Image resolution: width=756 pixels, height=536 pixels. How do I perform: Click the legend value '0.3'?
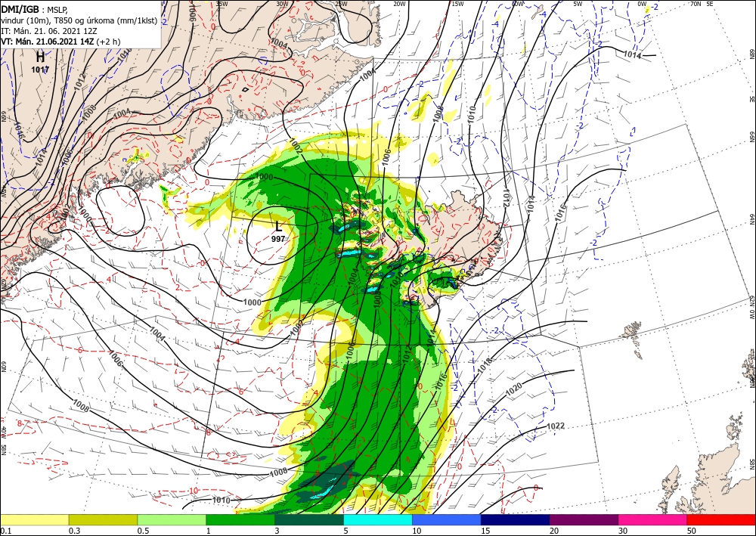[x=74, y=531]
